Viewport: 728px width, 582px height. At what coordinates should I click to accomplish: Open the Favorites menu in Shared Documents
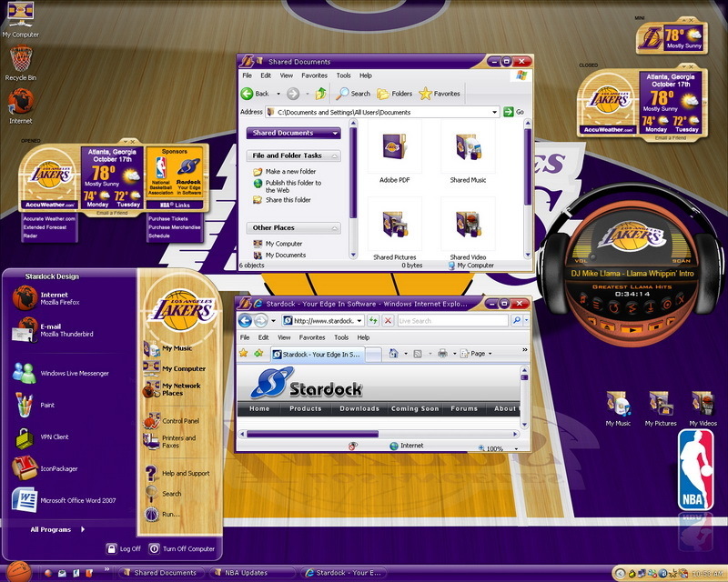314,75
